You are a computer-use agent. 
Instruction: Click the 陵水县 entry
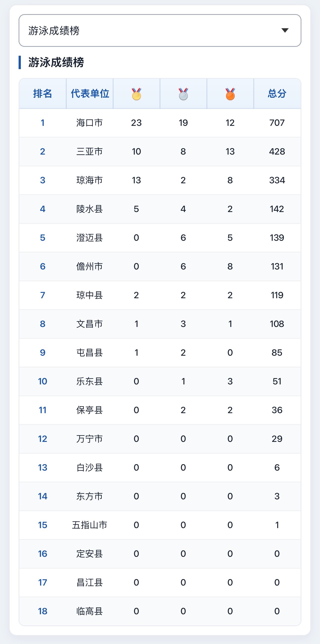click(89, 209)
